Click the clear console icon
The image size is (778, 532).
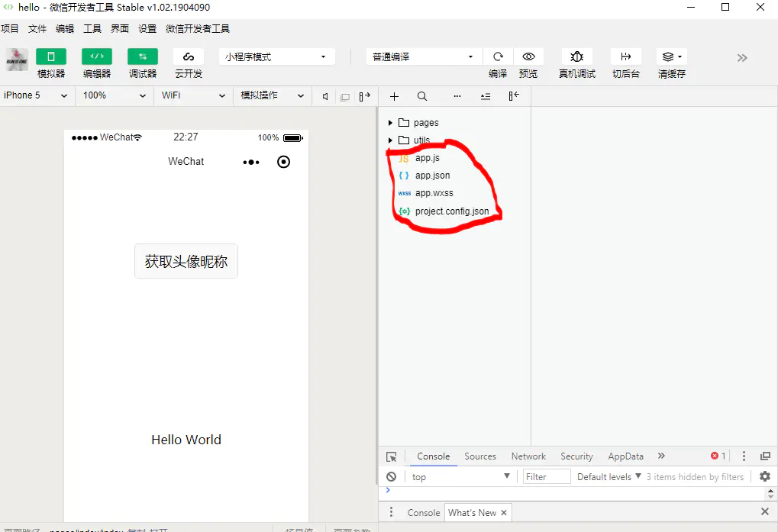pos(392,476)
